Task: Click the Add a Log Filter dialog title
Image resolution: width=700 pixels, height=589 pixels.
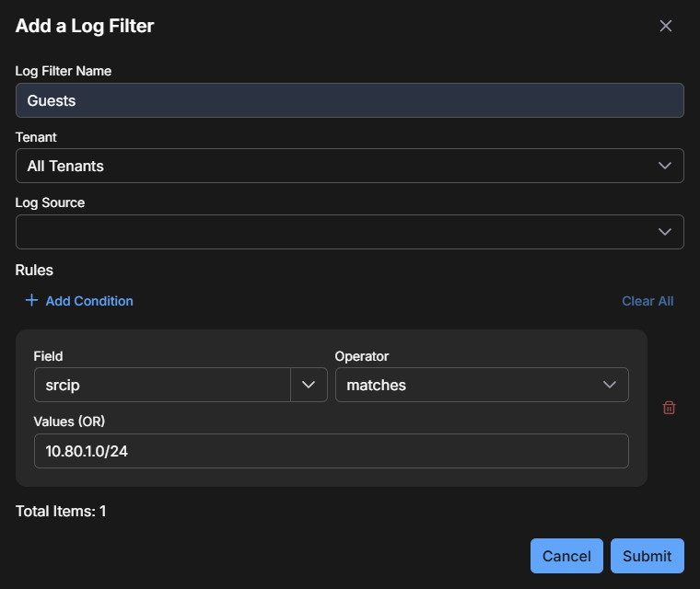Action: [85, 26]
